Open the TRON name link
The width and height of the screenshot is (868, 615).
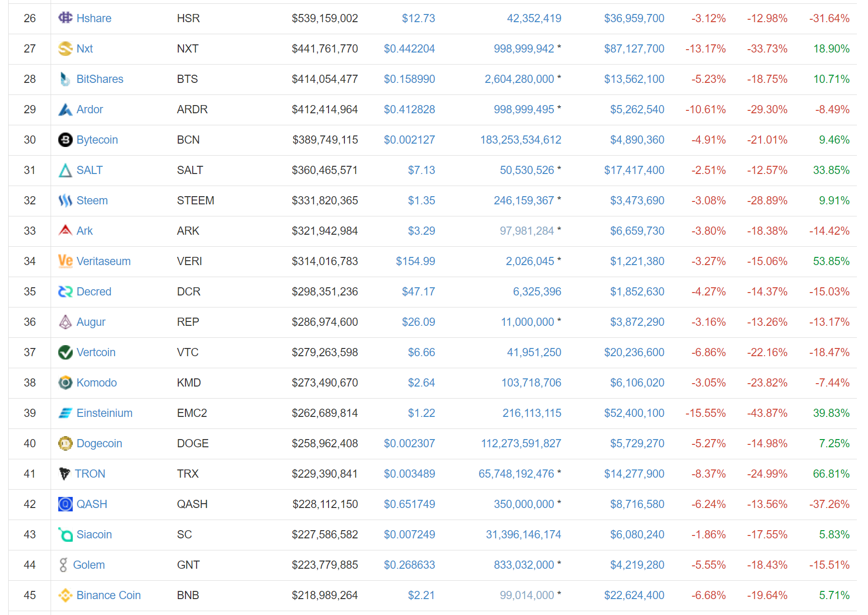tap(90, 474)
